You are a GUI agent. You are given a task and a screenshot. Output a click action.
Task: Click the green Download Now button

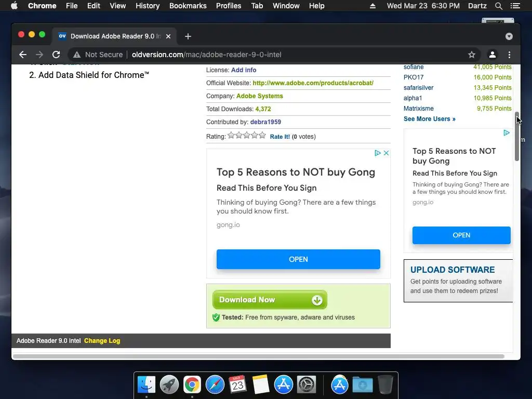270,300
